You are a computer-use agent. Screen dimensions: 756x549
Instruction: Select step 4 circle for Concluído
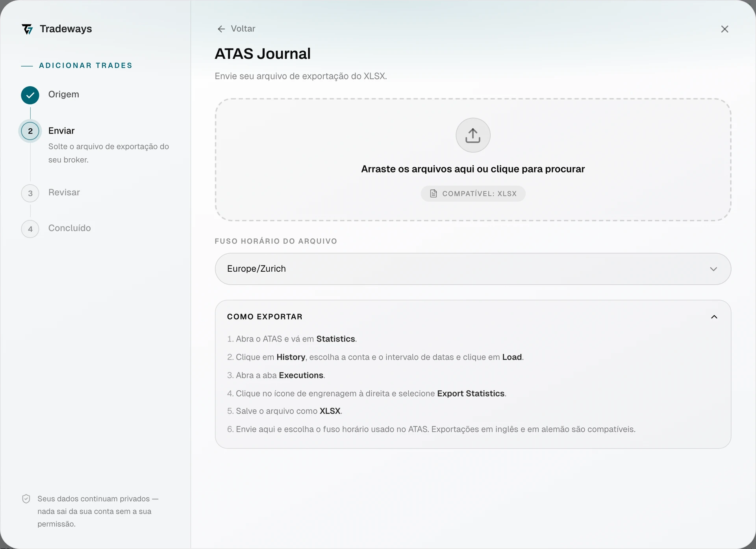[x=30, y=229]
